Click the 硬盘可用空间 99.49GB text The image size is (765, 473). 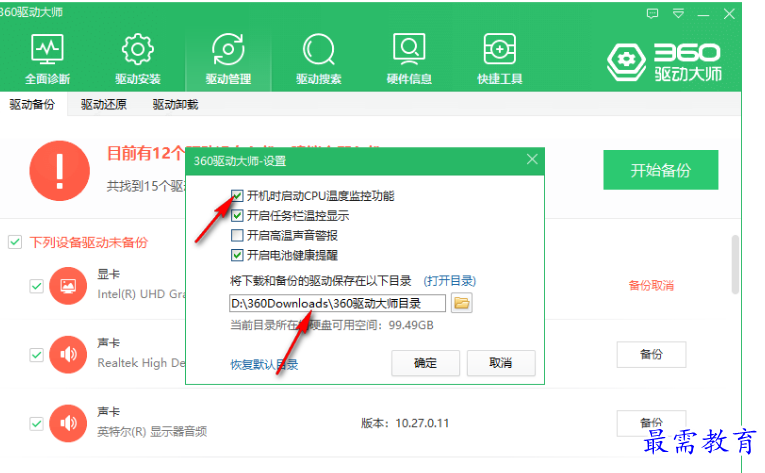click(332, 325)
